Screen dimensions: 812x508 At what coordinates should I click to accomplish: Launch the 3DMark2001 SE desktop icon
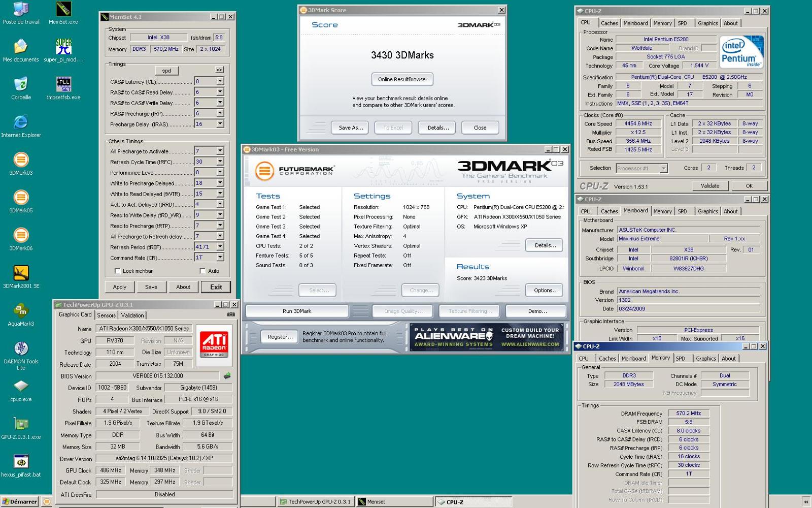21,277
